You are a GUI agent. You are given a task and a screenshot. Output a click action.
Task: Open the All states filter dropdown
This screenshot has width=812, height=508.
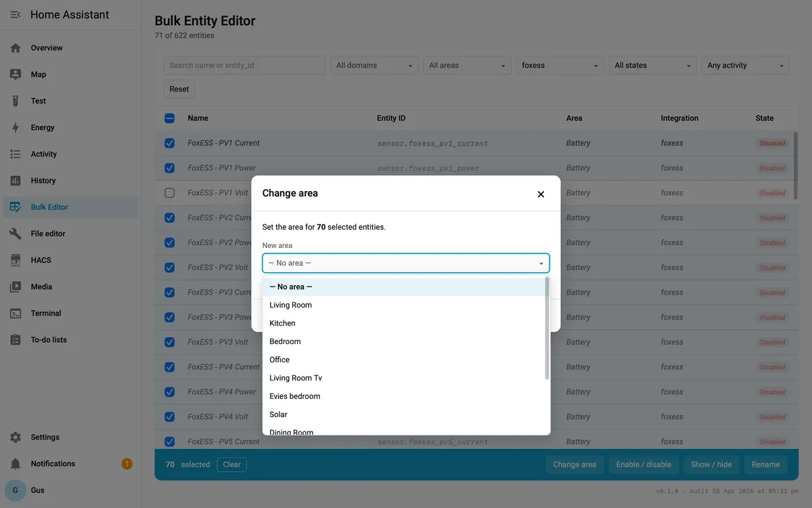pyautogui.click(x=653, y=66)
